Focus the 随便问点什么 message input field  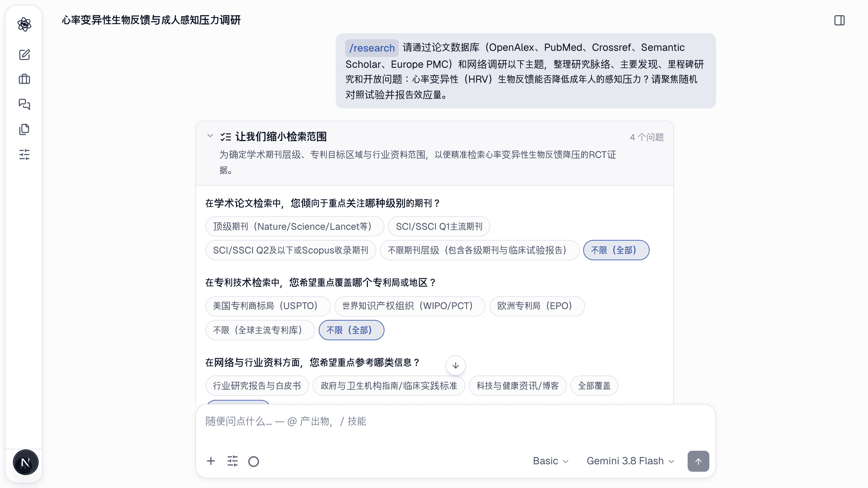pyautogui.click(x=456, y=421)
